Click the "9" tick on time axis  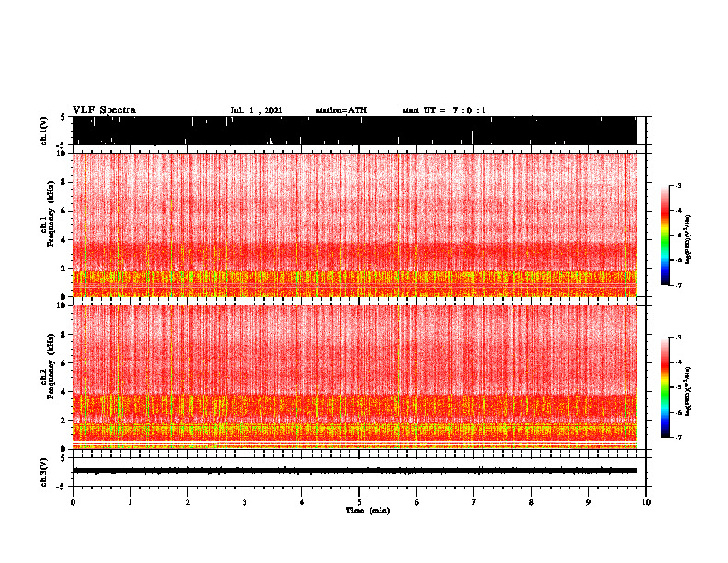(x=588, y=502)
